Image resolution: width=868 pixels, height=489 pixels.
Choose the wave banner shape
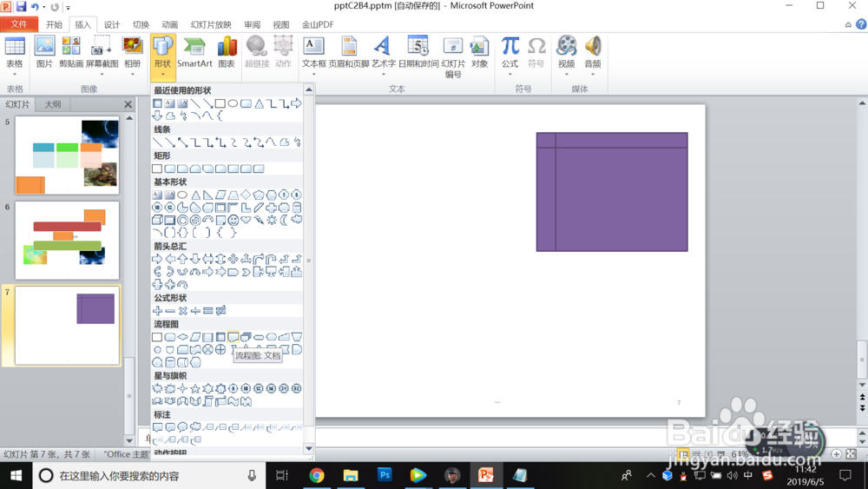point(233,401)
